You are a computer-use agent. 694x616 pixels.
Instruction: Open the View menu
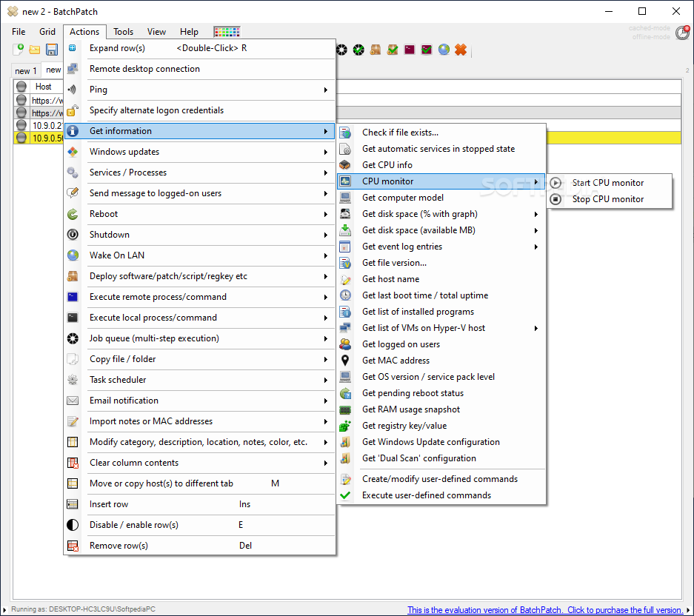(x=156, y=32)
